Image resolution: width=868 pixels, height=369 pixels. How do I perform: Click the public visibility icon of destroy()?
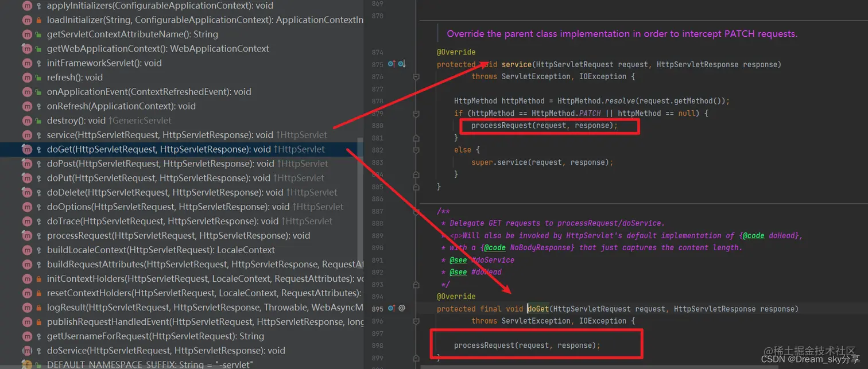39,121
